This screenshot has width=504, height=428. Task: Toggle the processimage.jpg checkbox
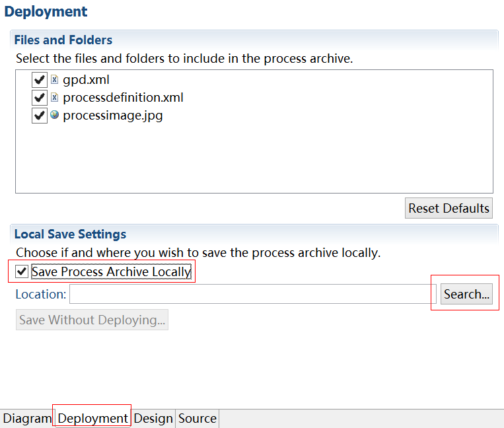(x=40, y=116)
